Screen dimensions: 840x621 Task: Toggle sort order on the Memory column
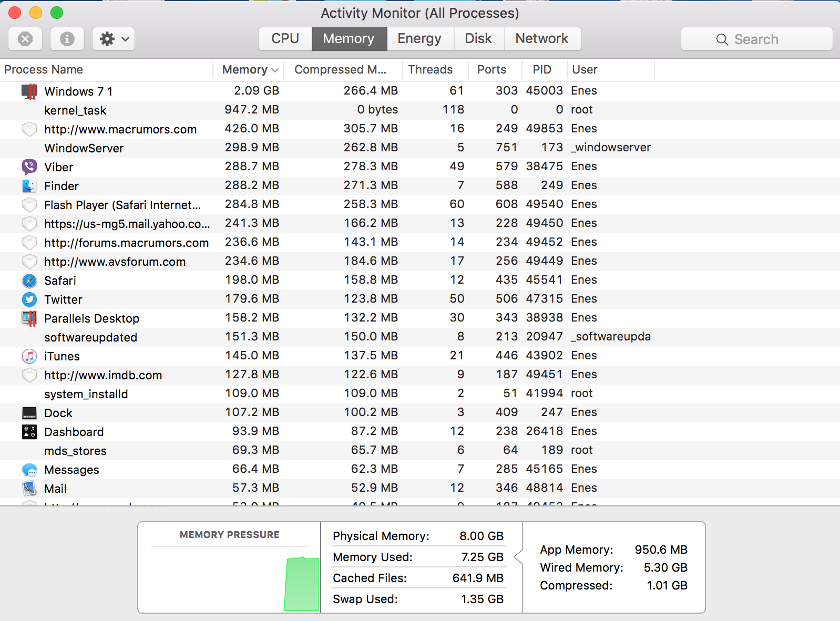248,69
